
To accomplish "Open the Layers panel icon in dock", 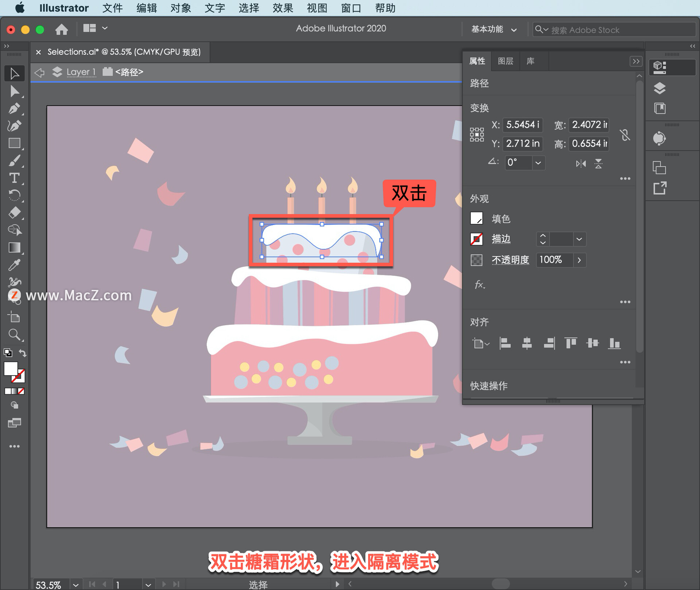I will tap(660, 88).
